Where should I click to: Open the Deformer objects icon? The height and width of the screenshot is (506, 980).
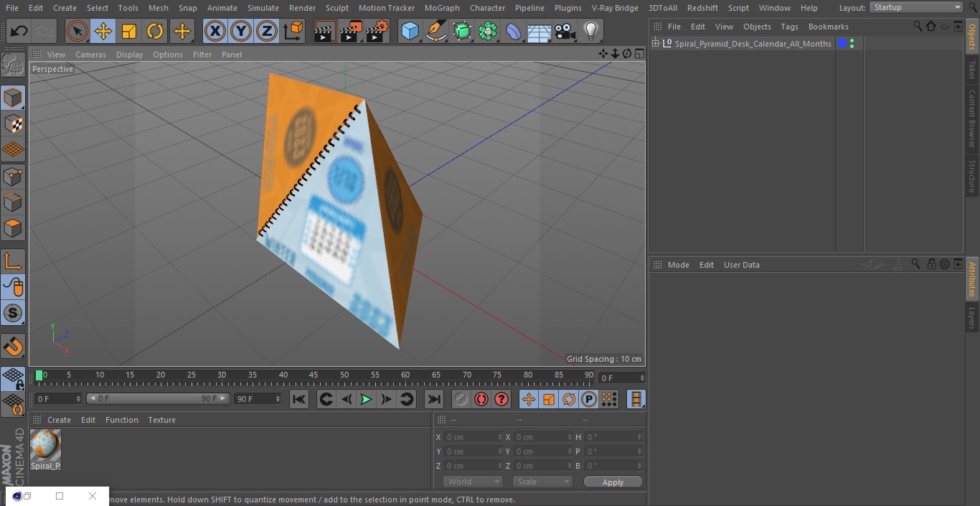click(514, 31)
